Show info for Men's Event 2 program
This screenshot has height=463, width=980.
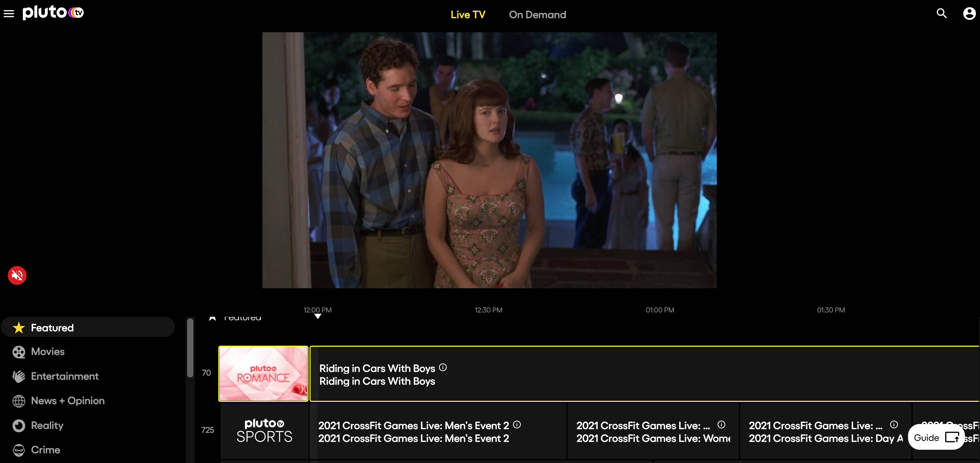[517, 425]
